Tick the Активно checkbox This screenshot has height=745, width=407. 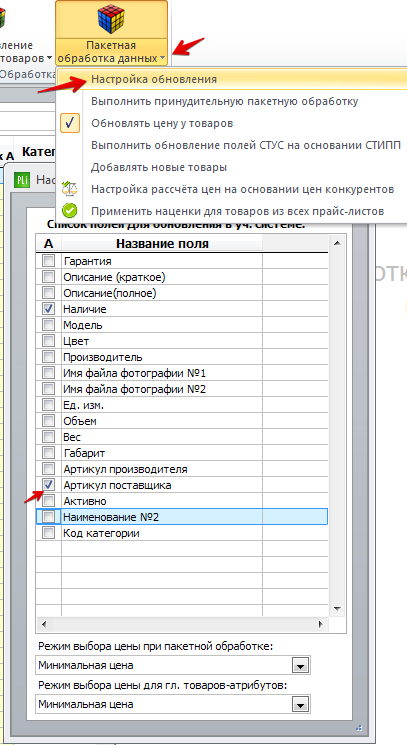(x=48, y=501)
